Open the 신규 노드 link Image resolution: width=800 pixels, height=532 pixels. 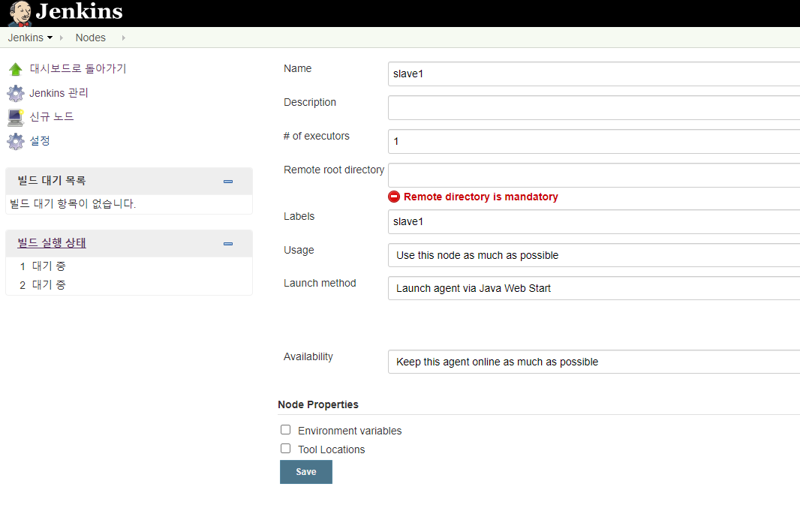pyautogui.click(x=52, y=117)
